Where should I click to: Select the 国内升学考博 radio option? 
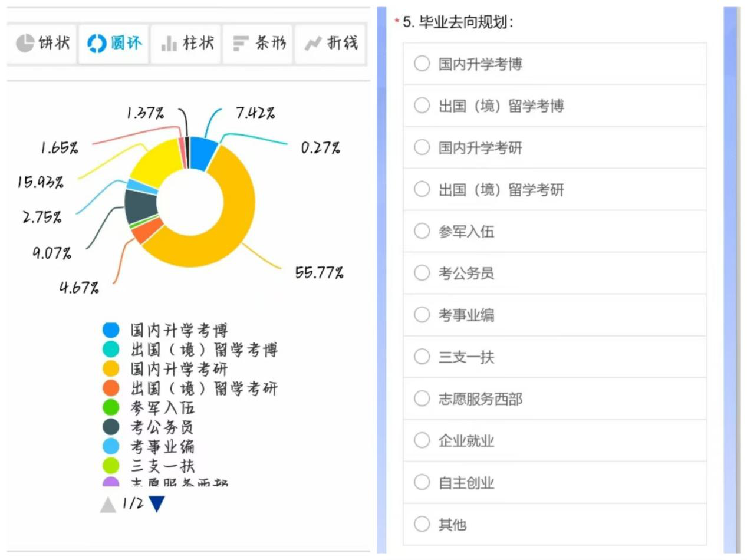pos(422,64)
